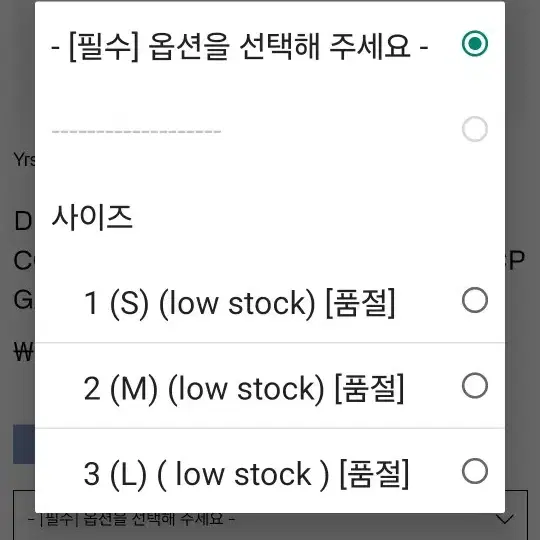The height and width of the screenshot is (540, 540).
Task: Choose the "1 (S) (low stock) [품절]" option text
Action: pyautogui.click(x=239, y=303)
